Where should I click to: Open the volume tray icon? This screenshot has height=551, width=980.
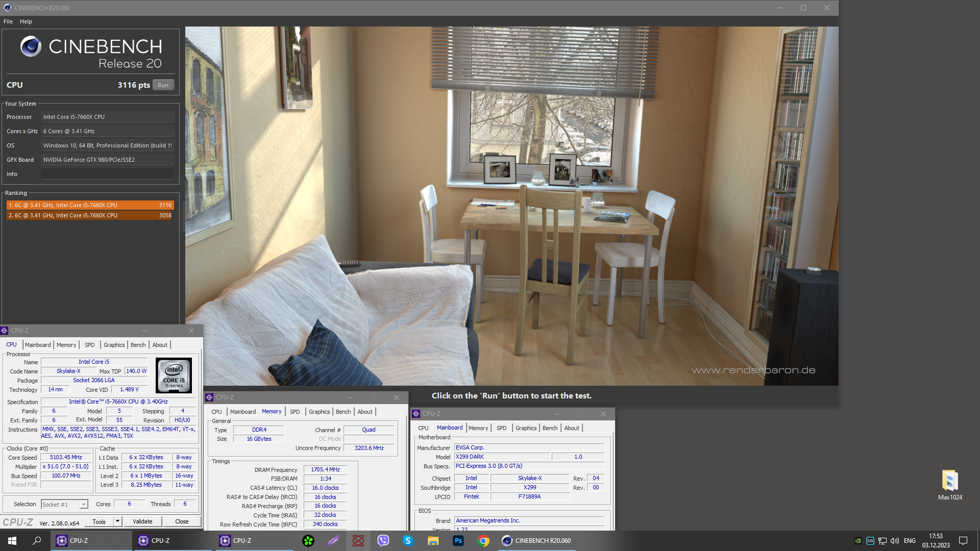point(894,541)
